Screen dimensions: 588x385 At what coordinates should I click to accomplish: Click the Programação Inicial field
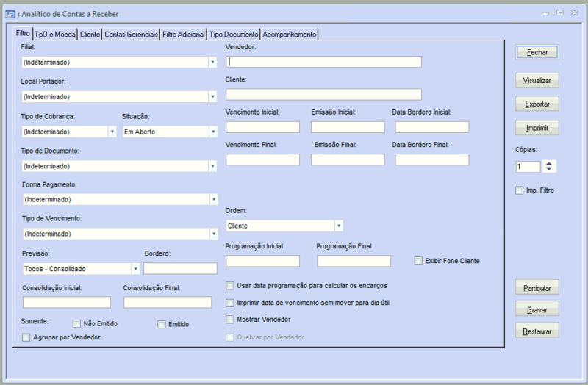coord(262,261)
